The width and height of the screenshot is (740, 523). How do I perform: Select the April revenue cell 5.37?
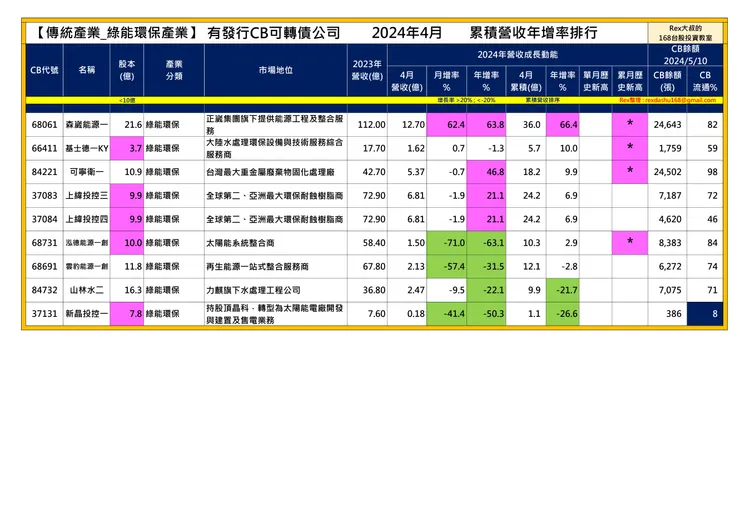coord(407,172)
